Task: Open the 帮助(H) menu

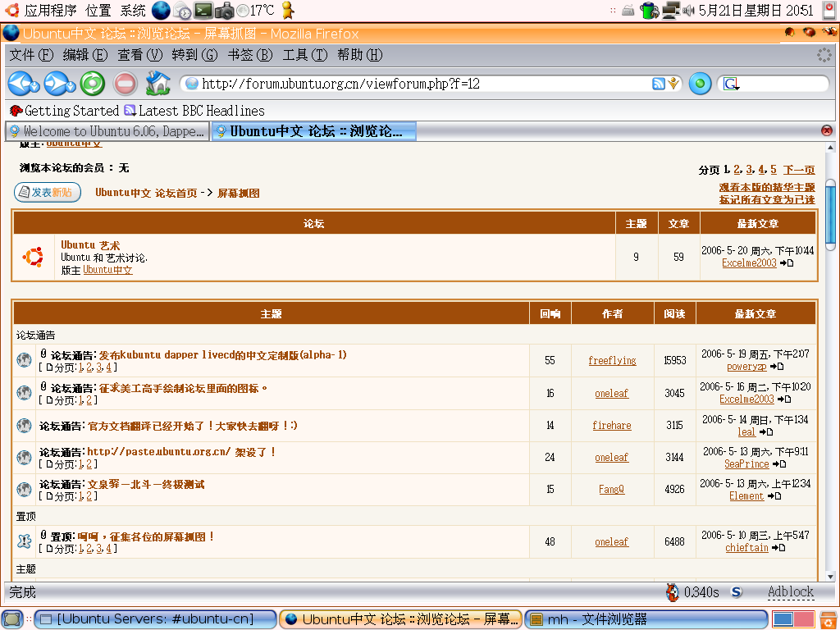Action: point(359,55)
